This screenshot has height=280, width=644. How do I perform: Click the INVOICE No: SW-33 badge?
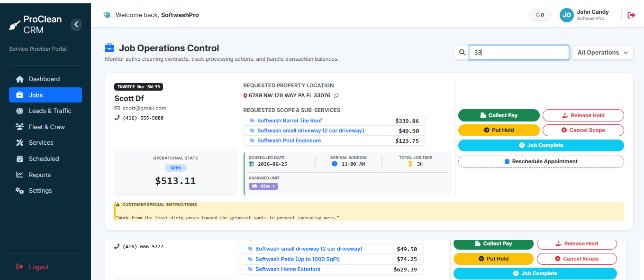[x=139, y=87]
